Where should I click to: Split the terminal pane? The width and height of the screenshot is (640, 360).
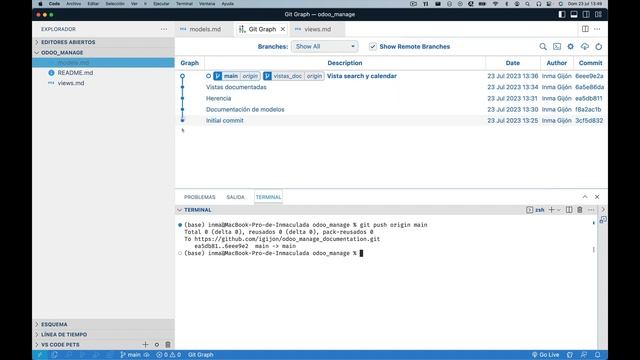point(569,210)
